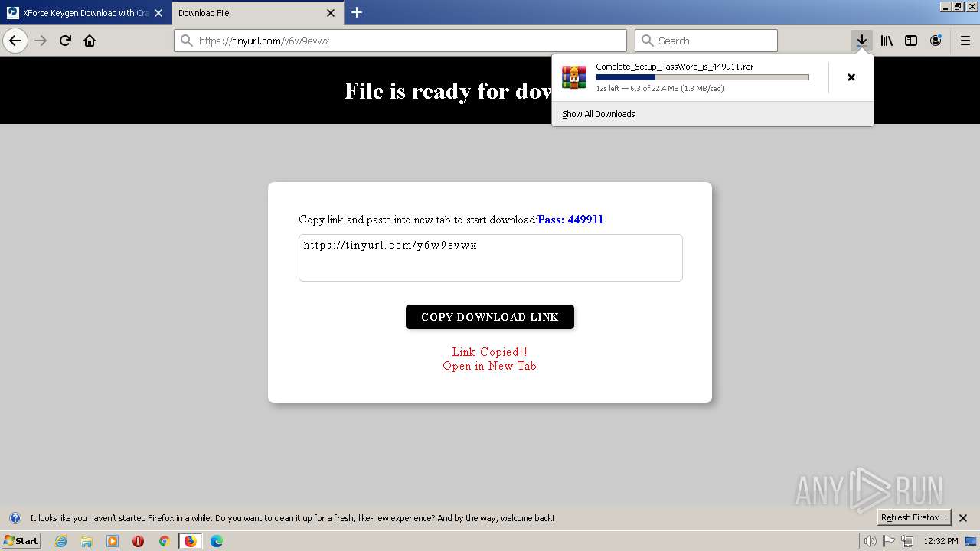980x551 pixels.
Task: Dismiss the Firefox refresh notification bar
Action: tap(963, 518)
